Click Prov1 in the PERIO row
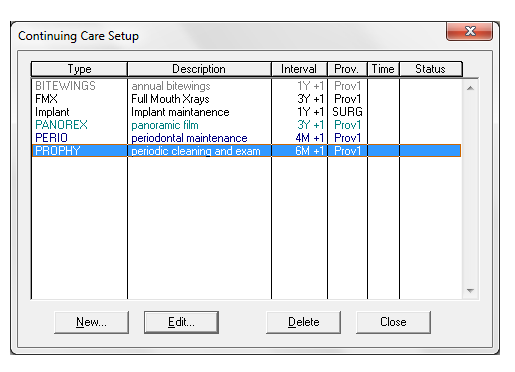This screenshot has width=515, height=372. [348, 138]
